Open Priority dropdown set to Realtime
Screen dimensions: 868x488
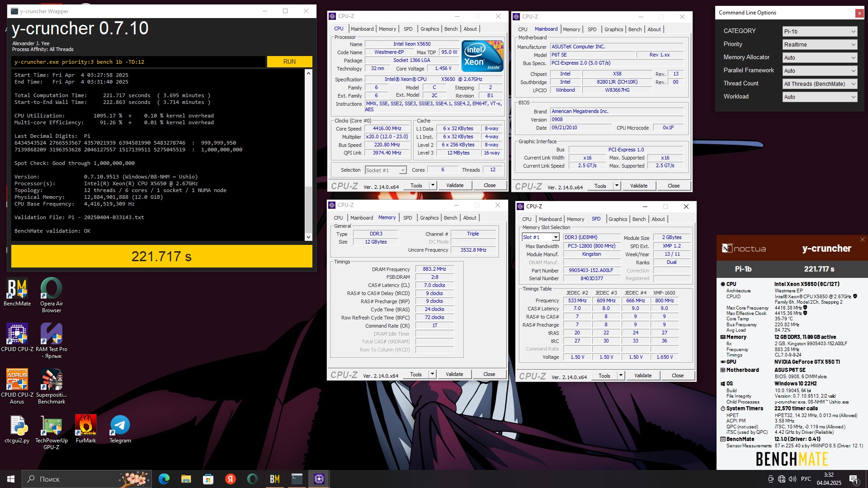click(820, 44)
